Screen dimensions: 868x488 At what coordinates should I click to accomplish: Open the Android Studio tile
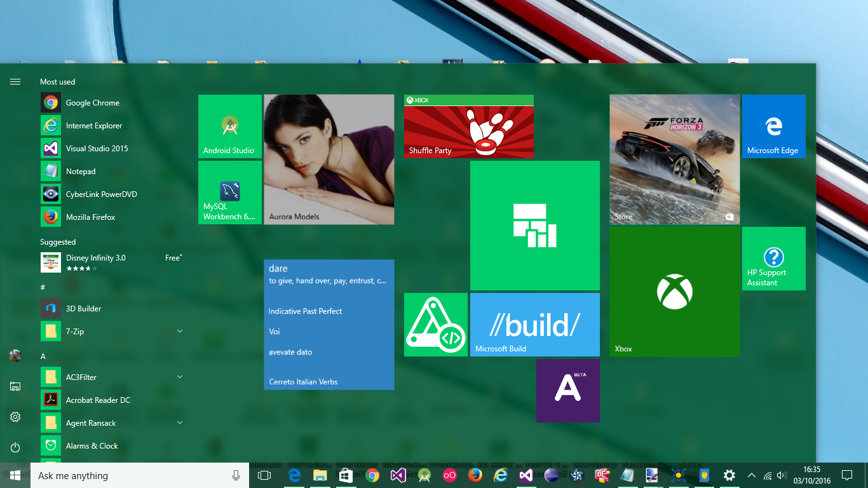click(230, 126)
